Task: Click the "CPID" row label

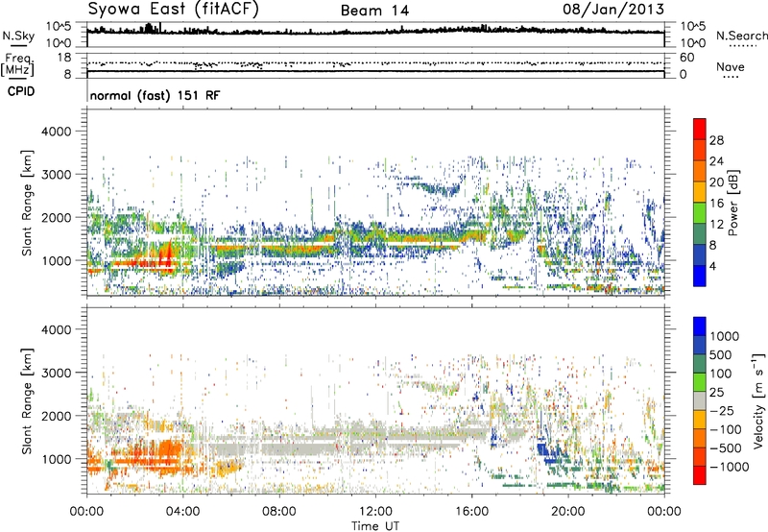Action: 21,91
